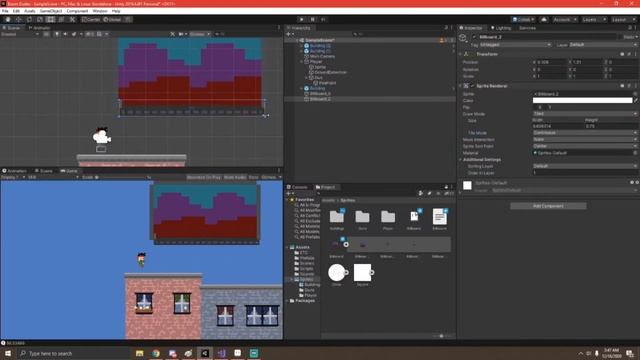Select FirePoint in Hierarchy
The image size is (640, 360).
coord(327,83)
